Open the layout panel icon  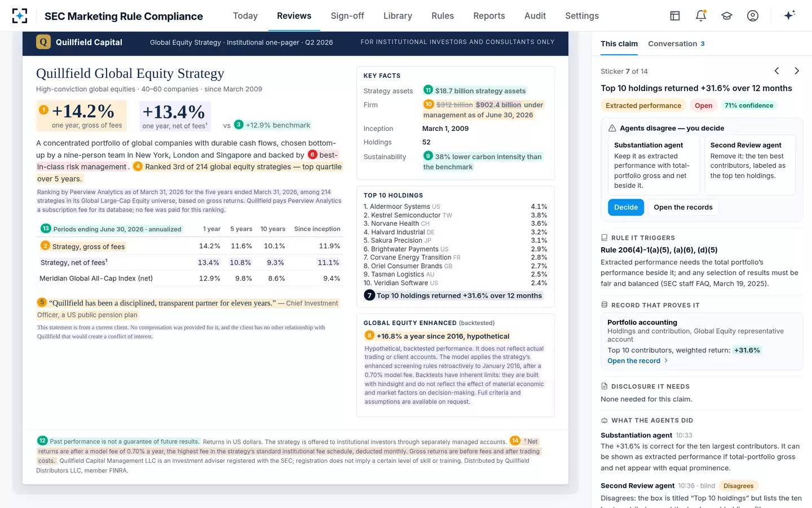coord(675,16)
